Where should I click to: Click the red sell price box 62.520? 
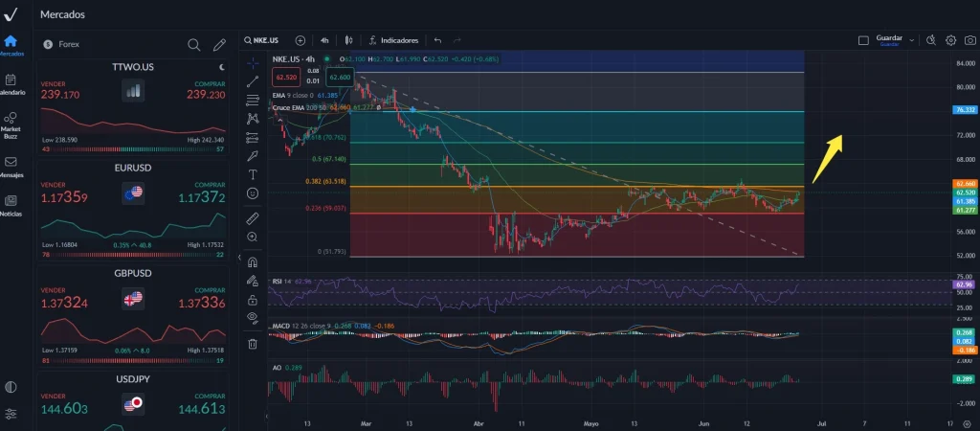(286, 77)
